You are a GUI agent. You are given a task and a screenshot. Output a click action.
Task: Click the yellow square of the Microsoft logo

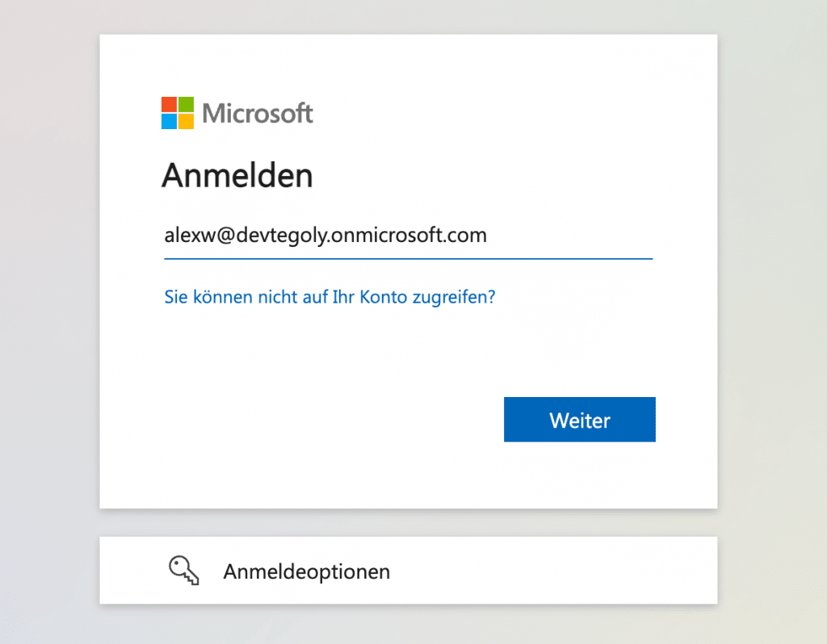(186, 122)
